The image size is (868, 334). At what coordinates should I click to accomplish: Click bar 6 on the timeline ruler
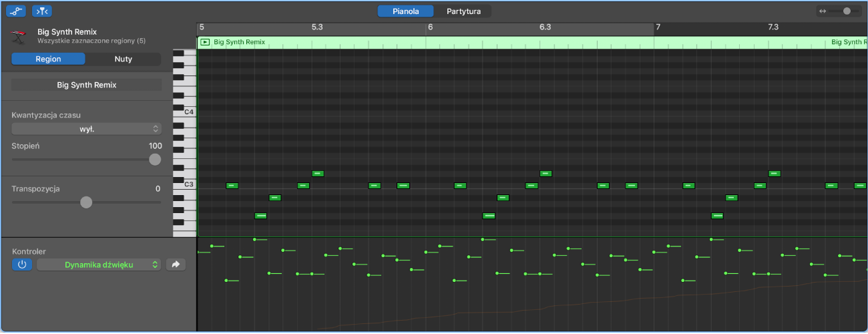click(430, 27)
